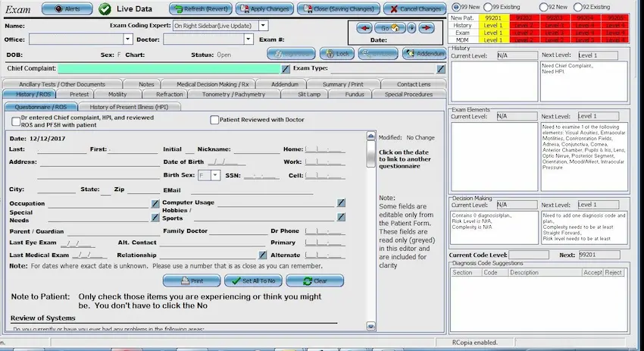
Task: Open the Medical Decision Making / Rx tab
Action: click(x=212, y=84)
